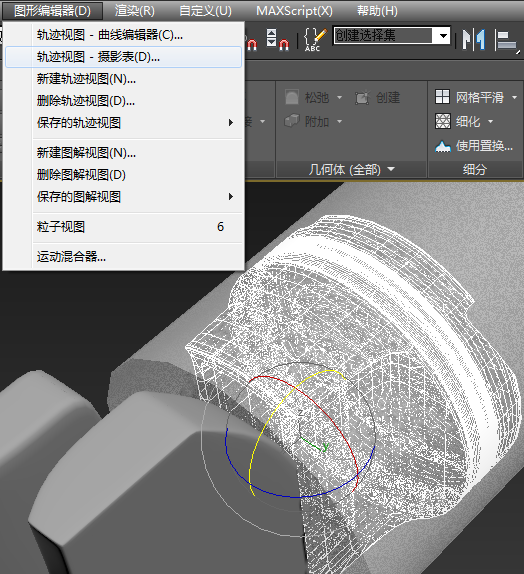The width and height of the screenshot is (524, 574).
Task: Expand the 几何体 (全部) panel dropdown
Action: point(391,169)
